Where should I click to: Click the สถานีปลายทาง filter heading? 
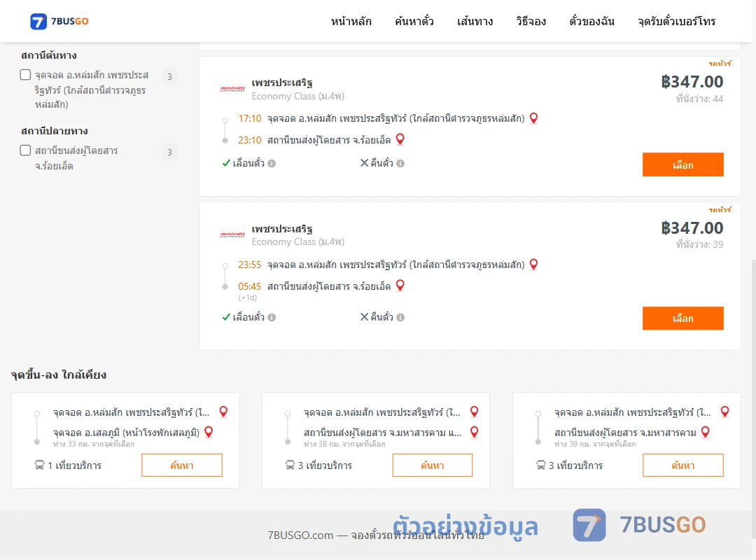tap(54, 131)
